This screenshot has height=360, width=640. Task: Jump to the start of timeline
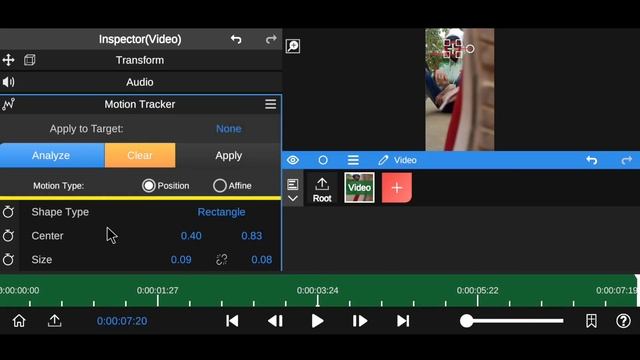point(232,321)
